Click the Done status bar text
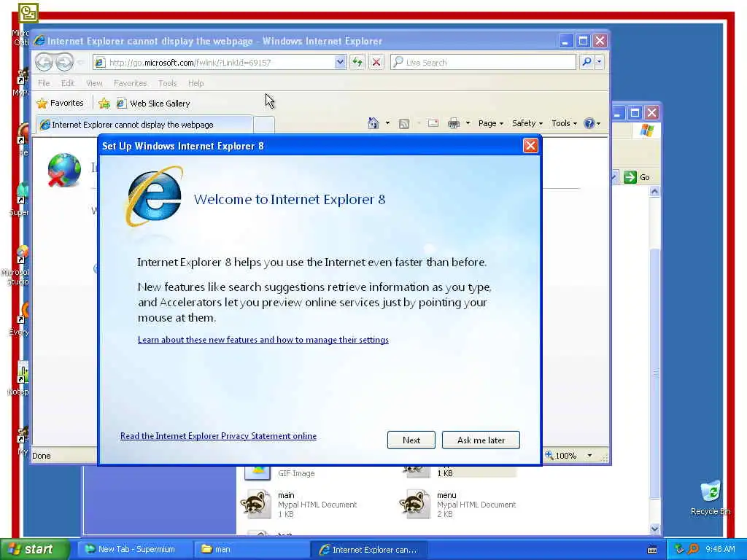Image resolution: width=747 pixels, height=560 pixels. point(41,456)
